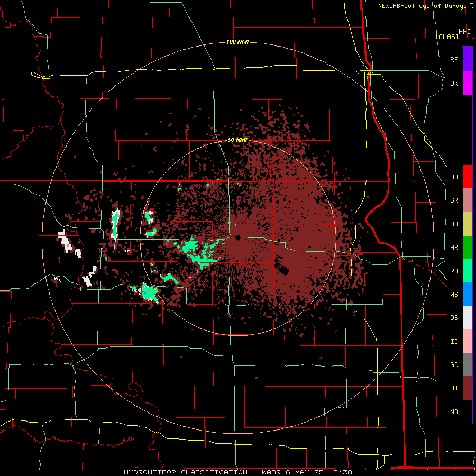Click the BI legend label
The width and height of the screenshot is (476, 476).
[454, 388]
